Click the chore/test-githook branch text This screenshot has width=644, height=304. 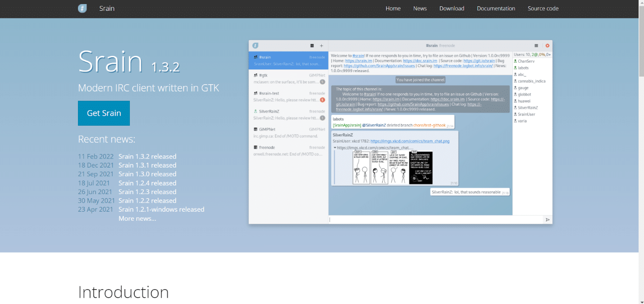coord(429,125)
